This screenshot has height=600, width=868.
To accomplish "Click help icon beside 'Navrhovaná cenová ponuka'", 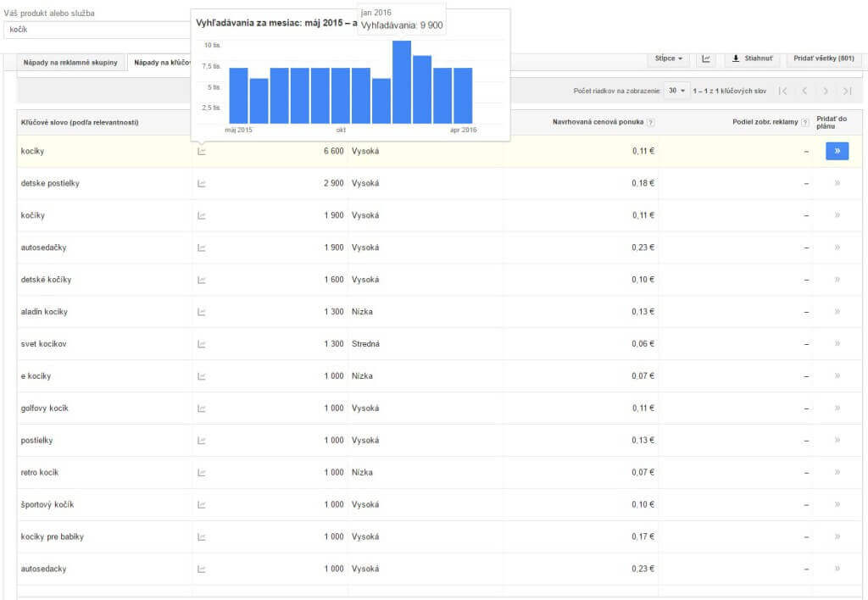I will click(650, 123).
